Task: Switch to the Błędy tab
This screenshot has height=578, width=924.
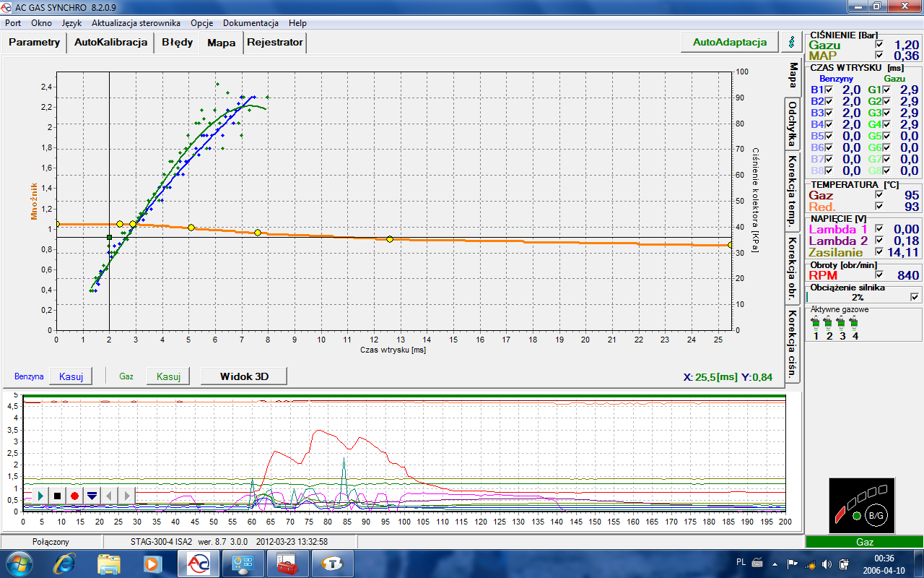Action: [177, 42]
